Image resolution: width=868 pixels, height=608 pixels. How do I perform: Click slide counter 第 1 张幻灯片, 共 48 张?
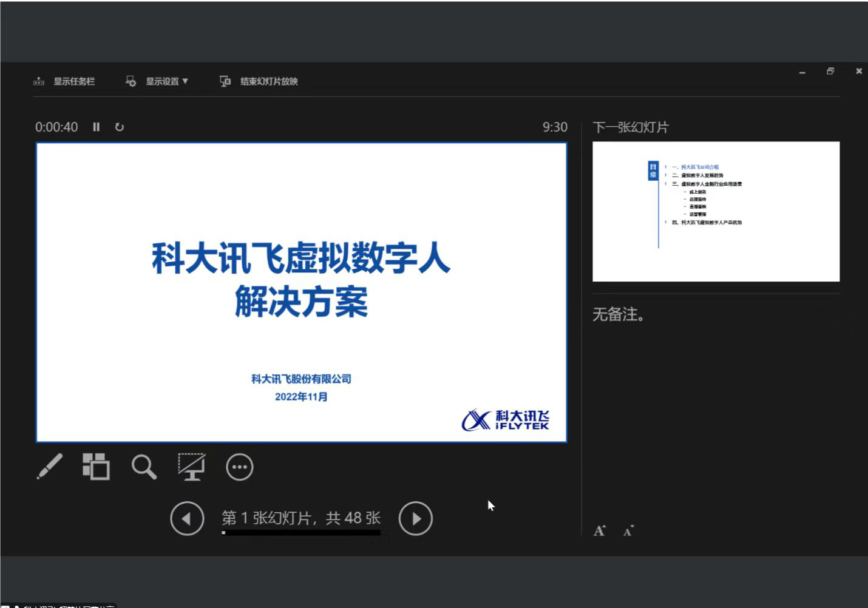point(301,518)
